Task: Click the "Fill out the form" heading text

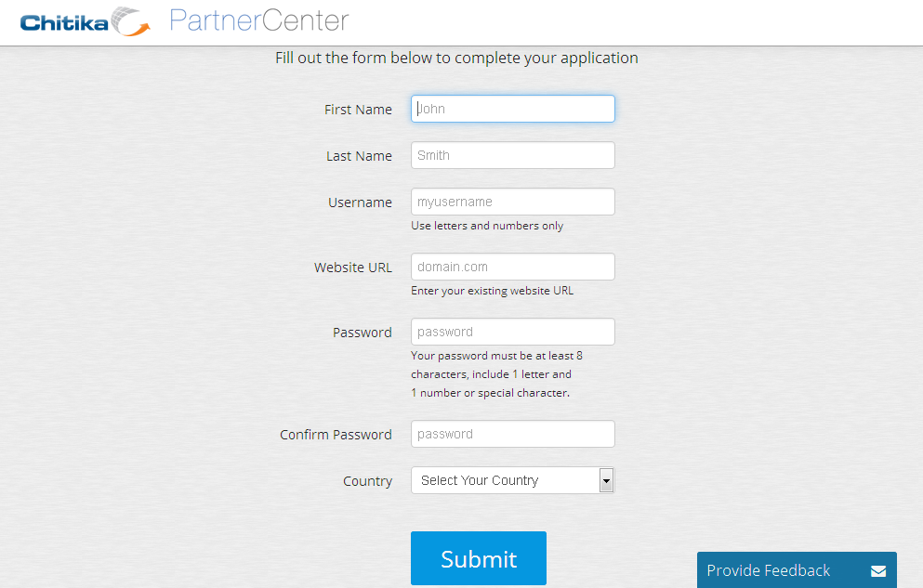Action: (456, 58)
